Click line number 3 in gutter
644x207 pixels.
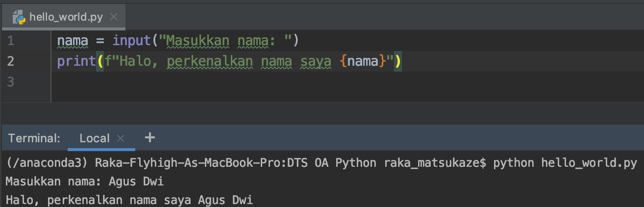click(11, 82)
